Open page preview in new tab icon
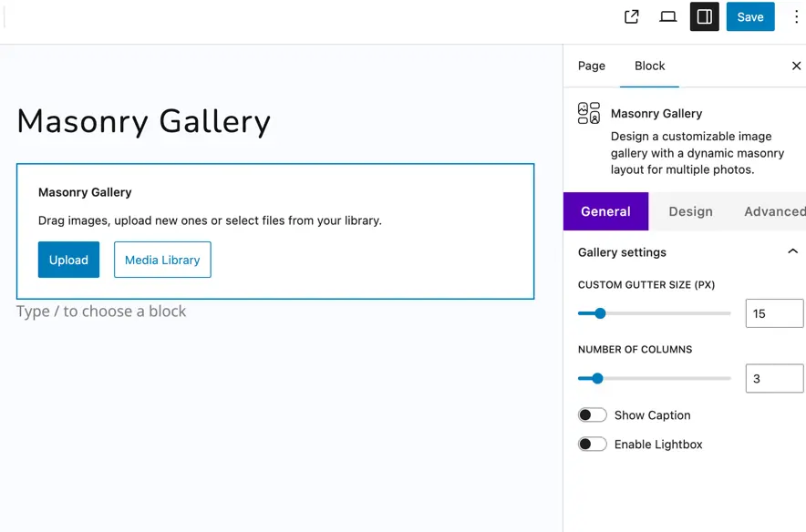Image resolution: width=806 pixels, height=532 pixels. 631,17
